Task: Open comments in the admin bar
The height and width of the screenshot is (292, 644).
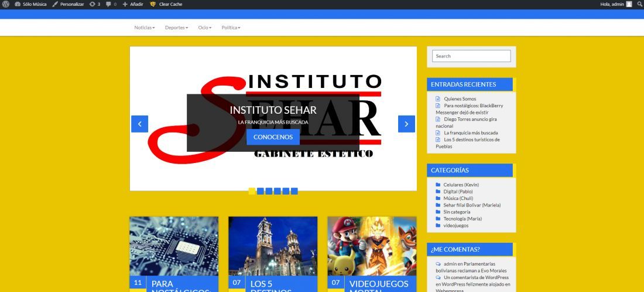Action: coord(111,4)
